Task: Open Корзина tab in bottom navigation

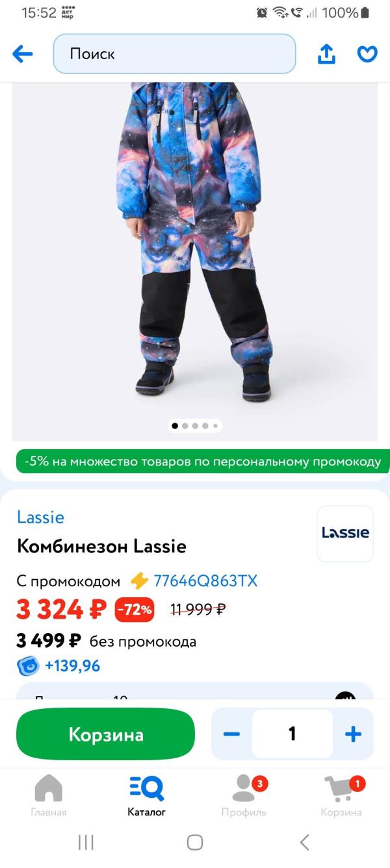Action: [x=341, y=796]
